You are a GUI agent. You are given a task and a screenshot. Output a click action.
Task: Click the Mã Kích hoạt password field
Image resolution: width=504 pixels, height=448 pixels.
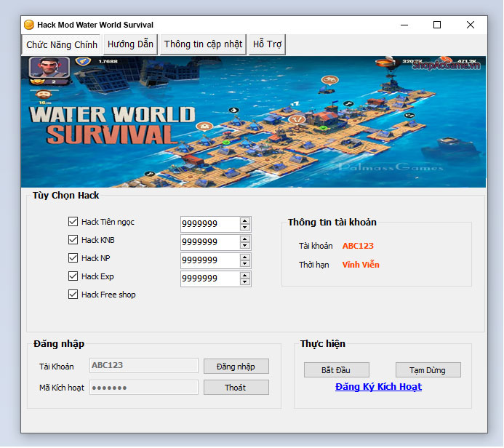coord(144,388)
